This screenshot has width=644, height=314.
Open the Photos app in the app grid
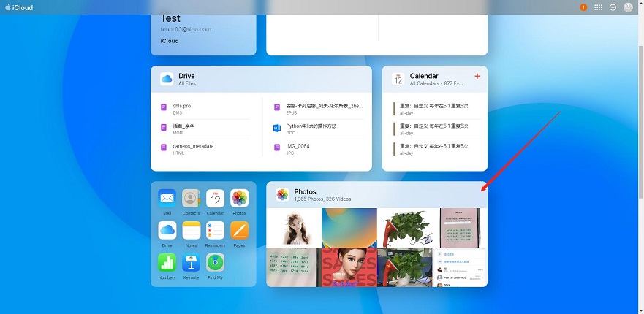pyautogui.click(x=239, y=198)
